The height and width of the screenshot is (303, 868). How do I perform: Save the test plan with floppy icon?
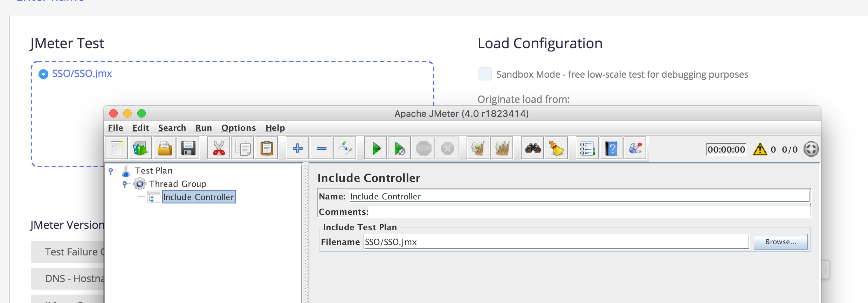coord(188,148)
